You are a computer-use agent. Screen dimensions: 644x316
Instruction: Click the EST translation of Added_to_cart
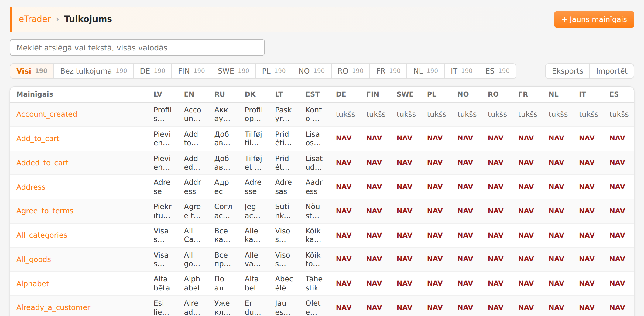point(314,163)
